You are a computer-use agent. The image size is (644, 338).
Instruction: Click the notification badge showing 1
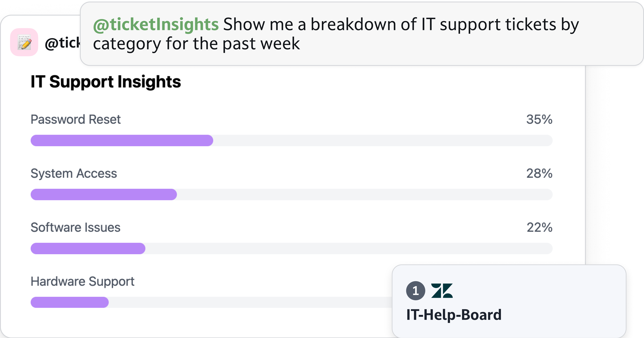[416, 291]
